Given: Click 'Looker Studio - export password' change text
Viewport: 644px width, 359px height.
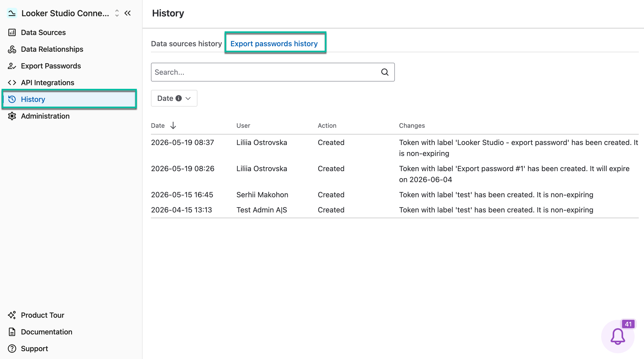Looking at the screenshot, I should (x=518, y=148).
